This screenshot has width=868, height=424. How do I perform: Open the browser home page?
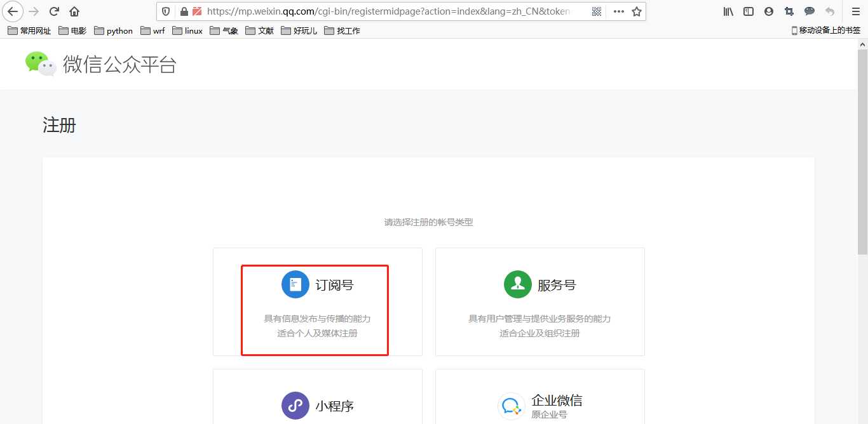(x=74, y=11)
